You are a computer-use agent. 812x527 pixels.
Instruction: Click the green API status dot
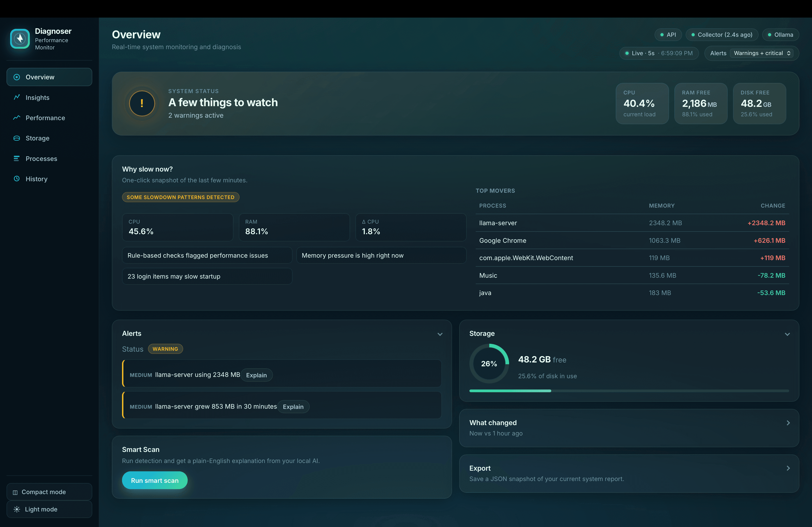(662, 35)
